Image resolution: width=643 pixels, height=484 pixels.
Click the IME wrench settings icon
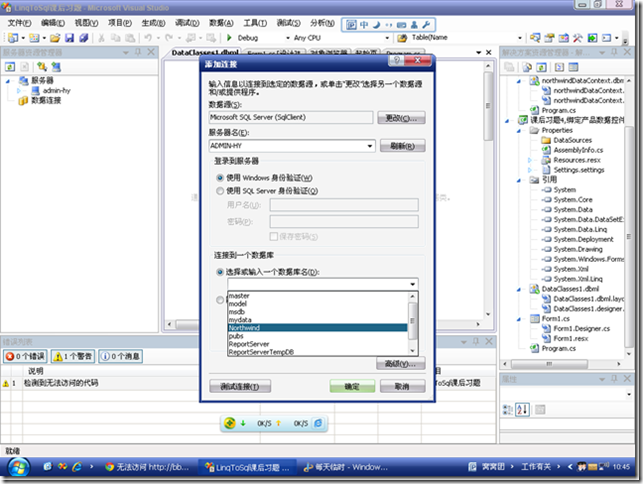click(426, 25)
